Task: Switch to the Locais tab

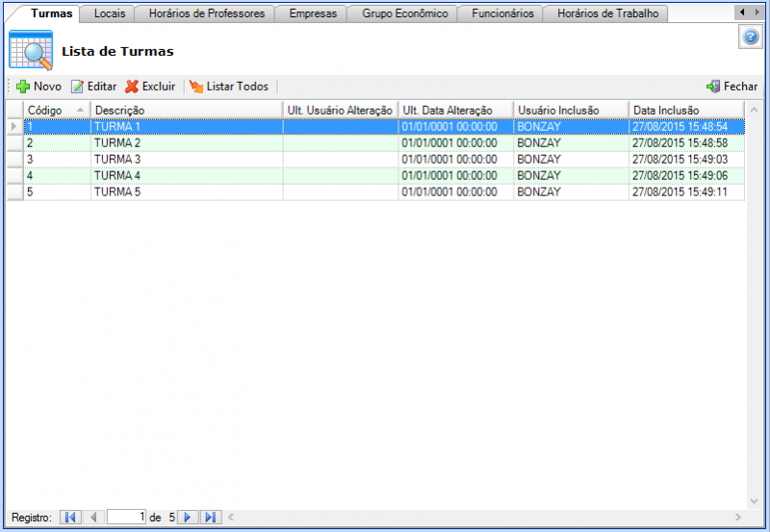Action: [109, 13]
